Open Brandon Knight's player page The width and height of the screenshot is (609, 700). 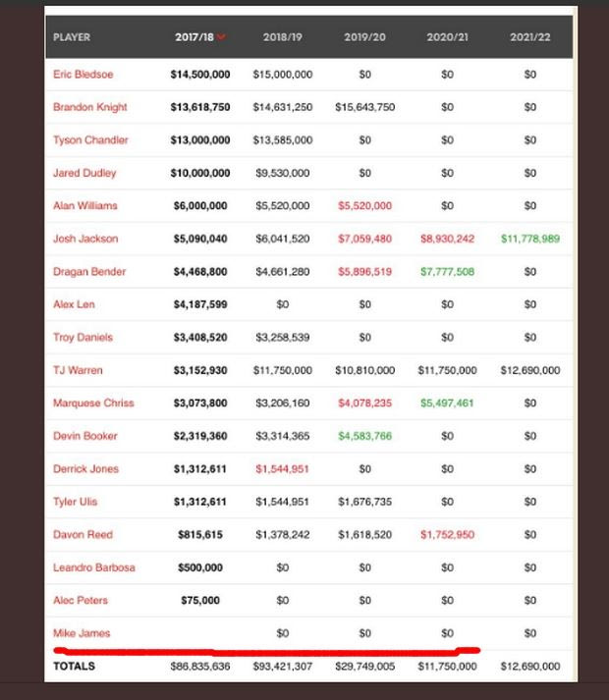pos(90,107)
